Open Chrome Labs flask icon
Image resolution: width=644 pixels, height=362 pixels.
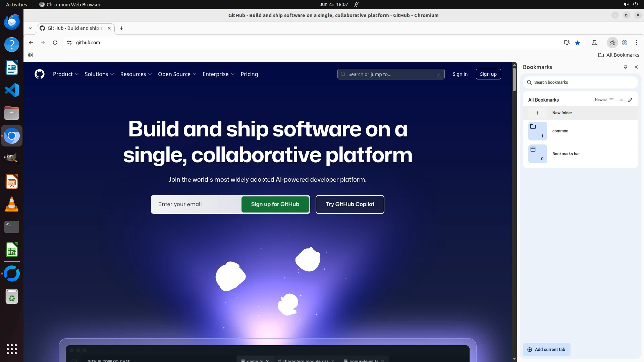pos(594,43)
